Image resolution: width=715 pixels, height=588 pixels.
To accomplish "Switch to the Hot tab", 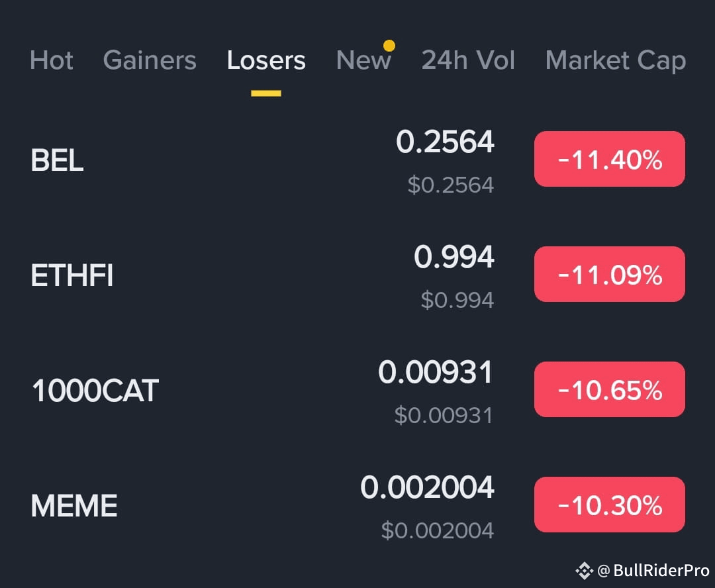I will (x=52, y=60).
